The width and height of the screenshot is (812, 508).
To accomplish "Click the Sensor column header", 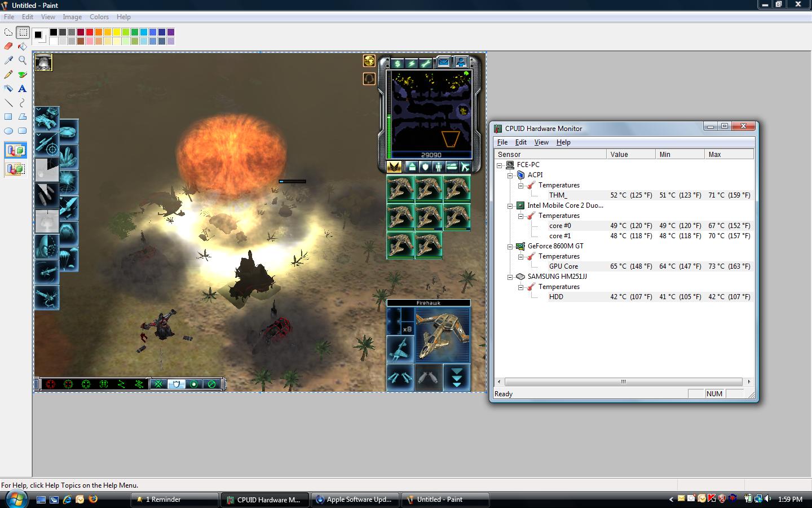I will click(550, 154).
